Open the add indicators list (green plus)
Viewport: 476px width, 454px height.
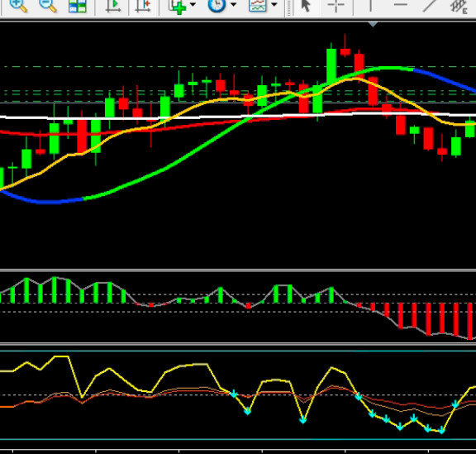click(x=178, y=6)
